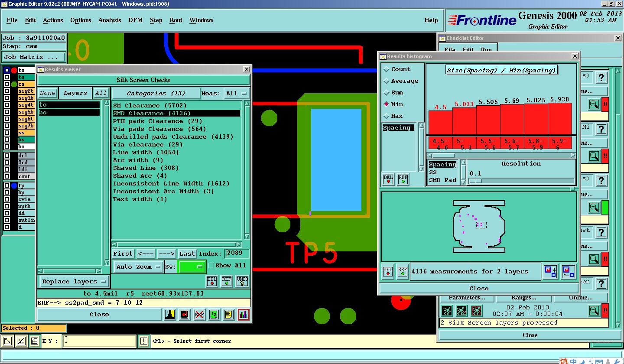Click the histogram icon in Results viewer

pyautogui.click(x=244, y=315)
